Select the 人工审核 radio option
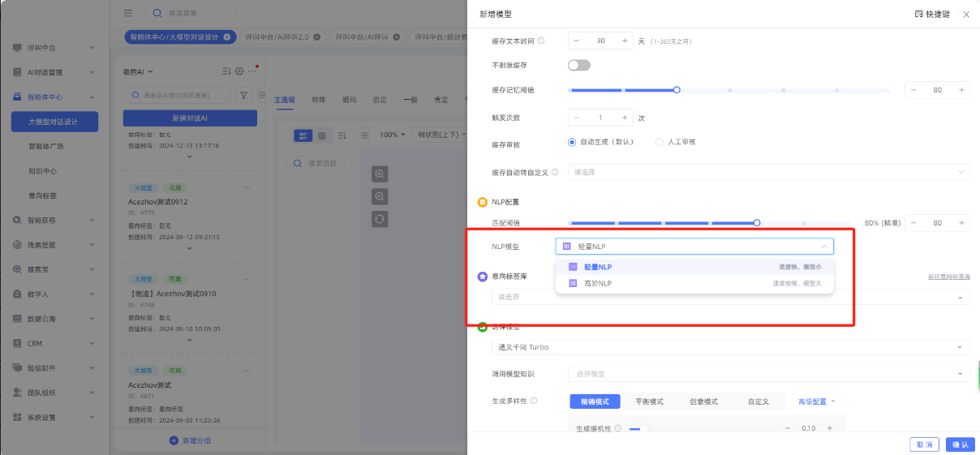This screenshot has height=455, width=980. click(x=660, y=142)
